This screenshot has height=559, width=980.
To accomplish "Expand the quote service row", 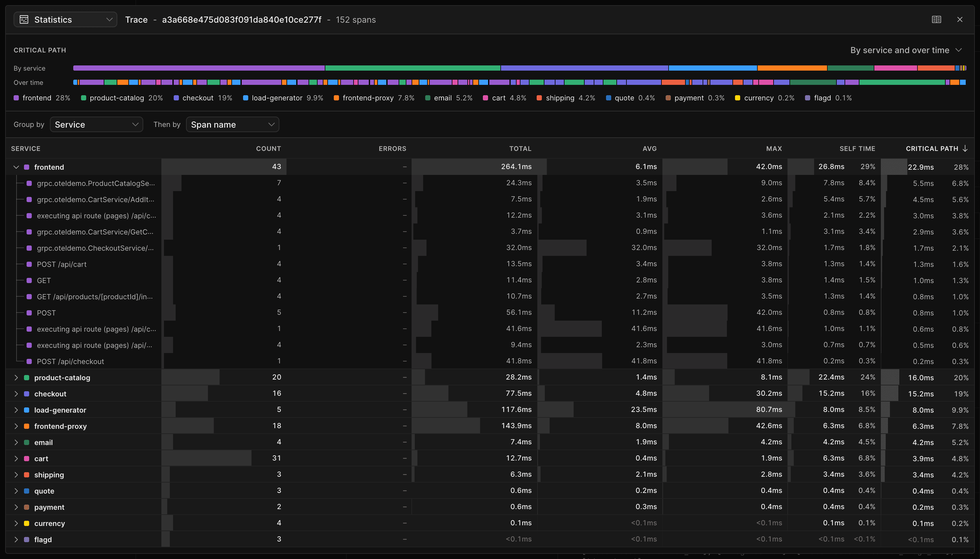I will coord(16,491).
